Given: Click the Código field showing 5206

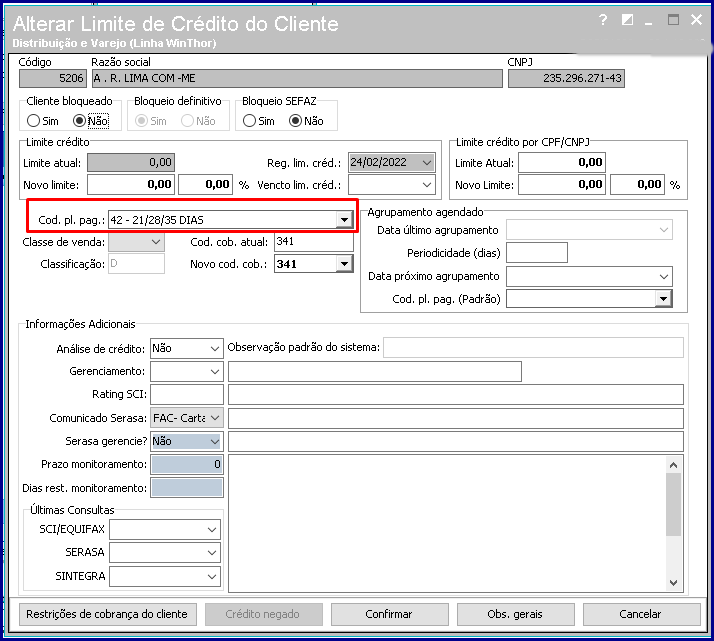Looking at the screenshot, I should pos(52,78).
